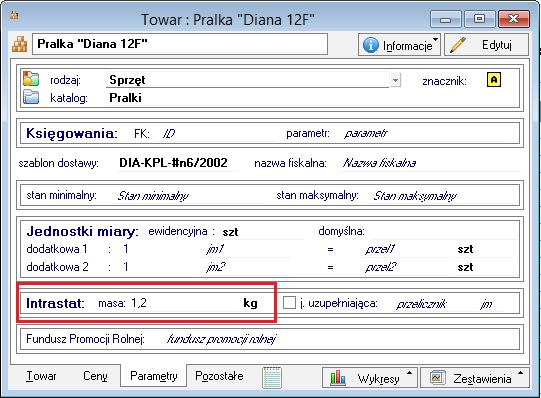The width and height of the screenshot is (541, 398).
Task: Switch to the Pozostałe tab
Action: (x=219, y=376)
